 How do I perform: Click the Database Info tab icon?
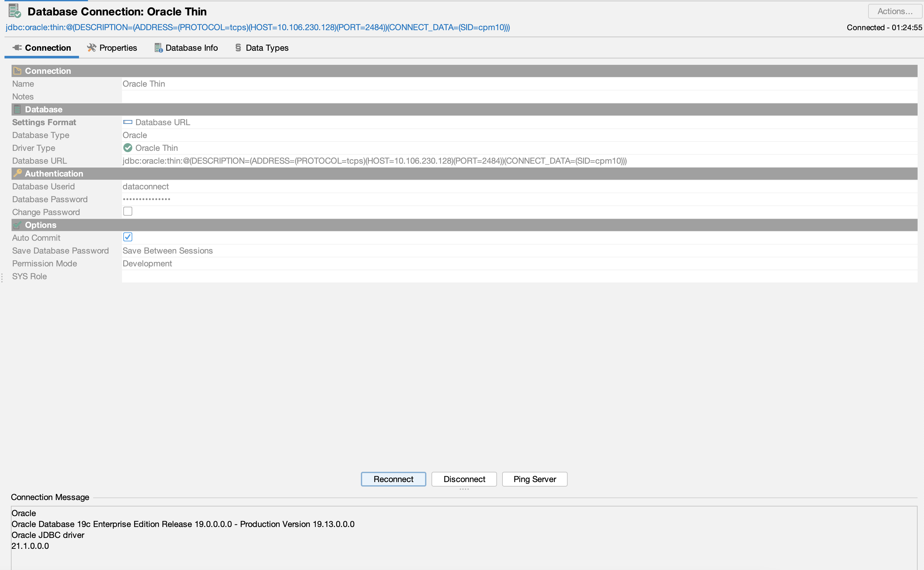click(158, 47)
